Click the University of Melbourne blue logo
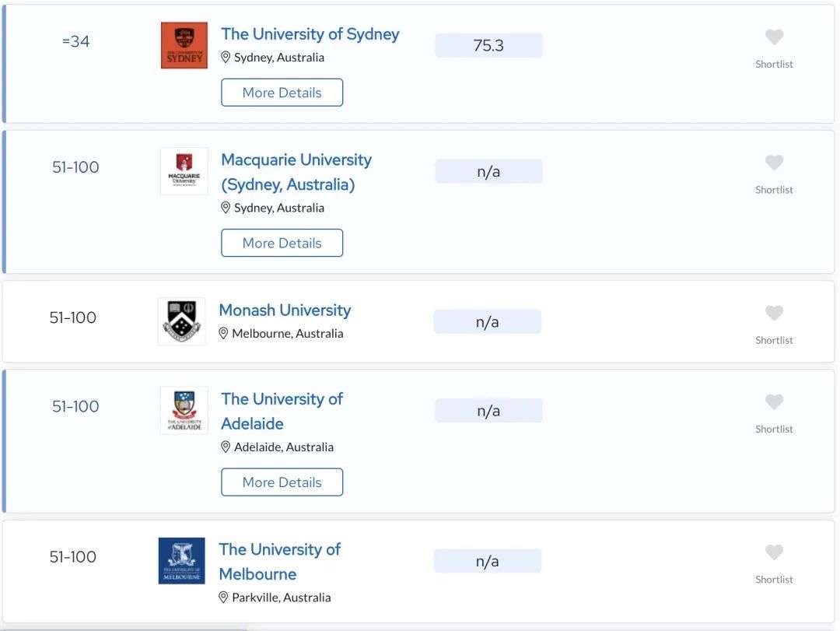This screenshot has width=840, height=631. click(x=181, y=561)
